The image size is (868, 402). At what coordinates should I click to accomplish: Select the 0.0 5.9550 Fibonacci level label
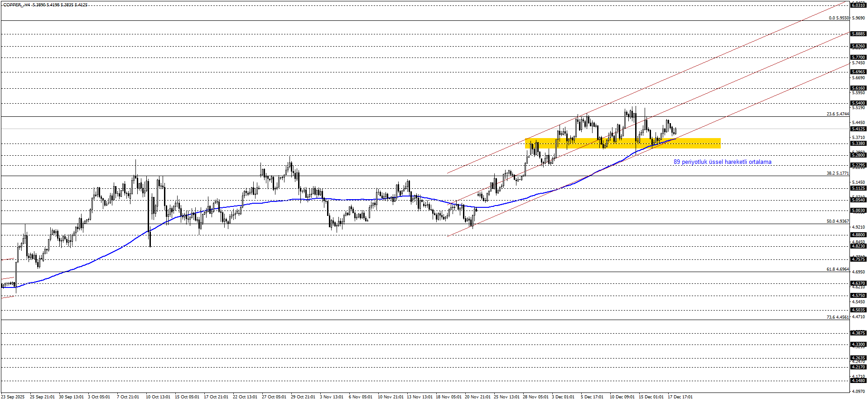839,18
